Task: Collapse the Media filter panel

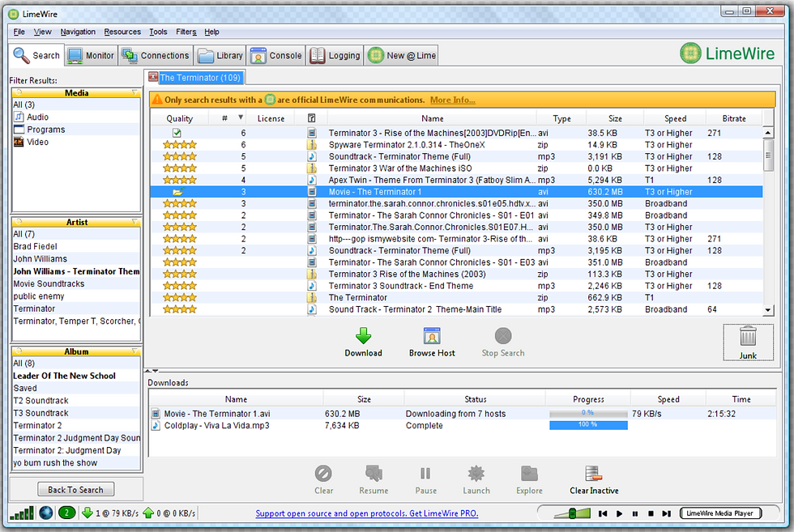Action: coord(134,92)
